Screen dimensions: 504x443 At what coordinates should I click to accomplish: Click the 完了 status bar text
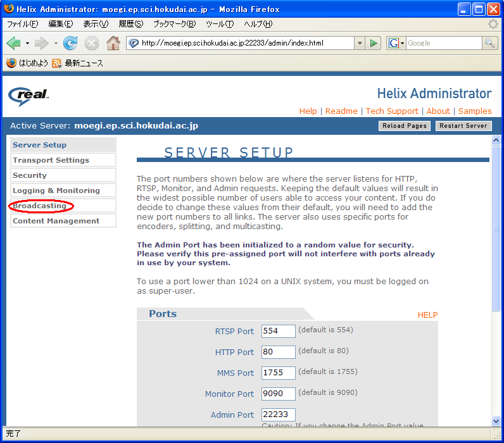click(x=13, y=434)
